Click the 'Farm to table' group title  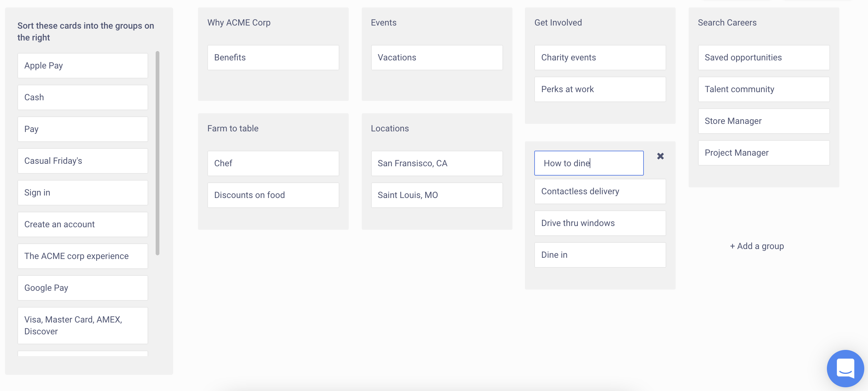233,129
